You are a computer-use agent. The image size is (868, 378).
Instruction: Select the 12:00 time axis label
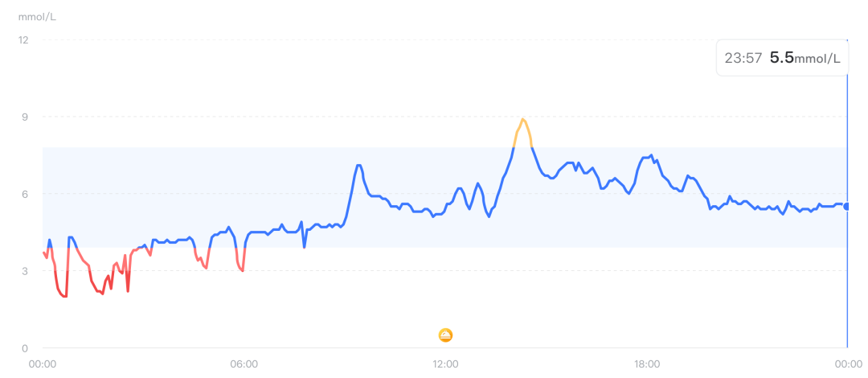[x=445, y=364]
